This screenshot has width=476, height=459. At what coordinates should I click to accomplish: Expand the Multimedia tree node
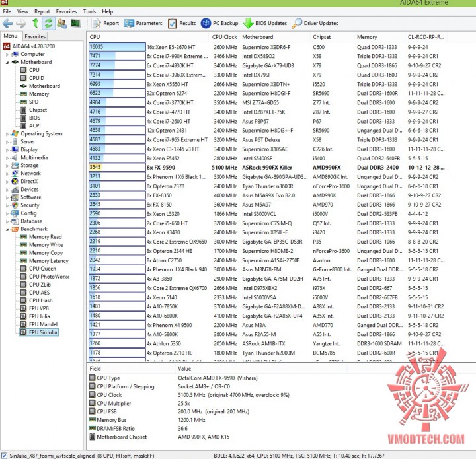[x=7, y=158]
